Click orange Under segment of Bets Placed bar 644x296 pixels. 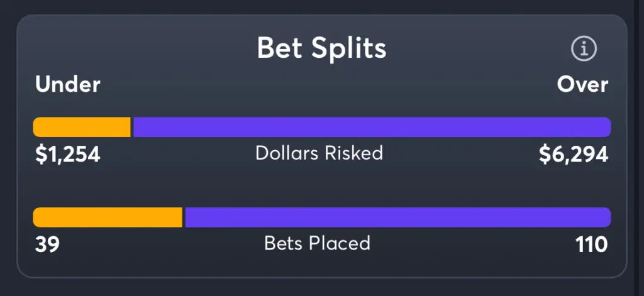108,217
